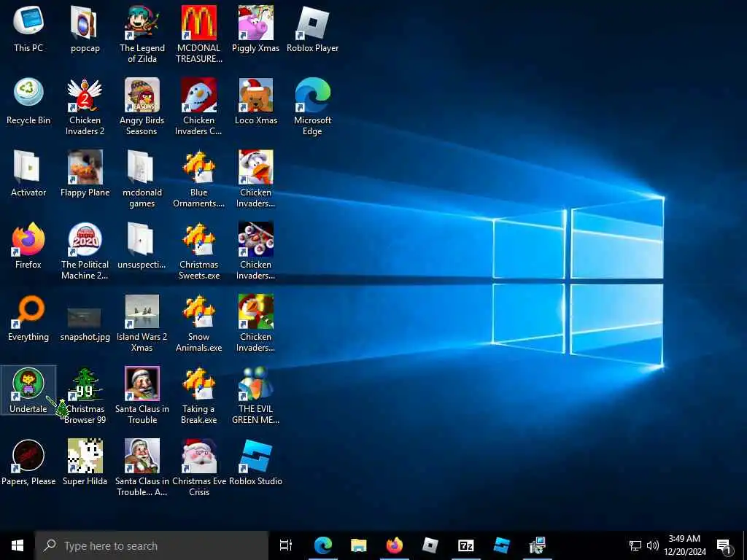Open 7-Zip from the taskbar

click(x=466, y=545)
